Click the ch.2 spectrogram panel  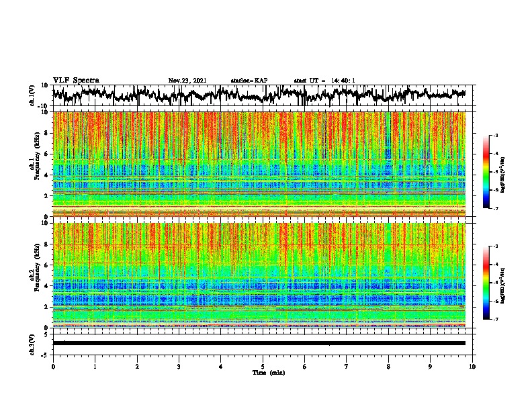[x=259, y=275]
